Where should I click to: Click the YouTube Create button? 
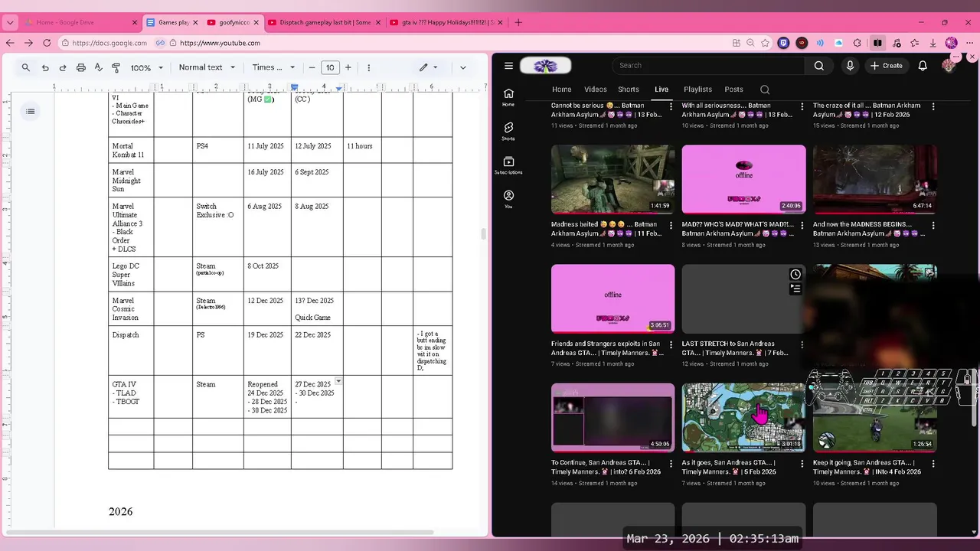pyautogui.click(x=886, y=66)
